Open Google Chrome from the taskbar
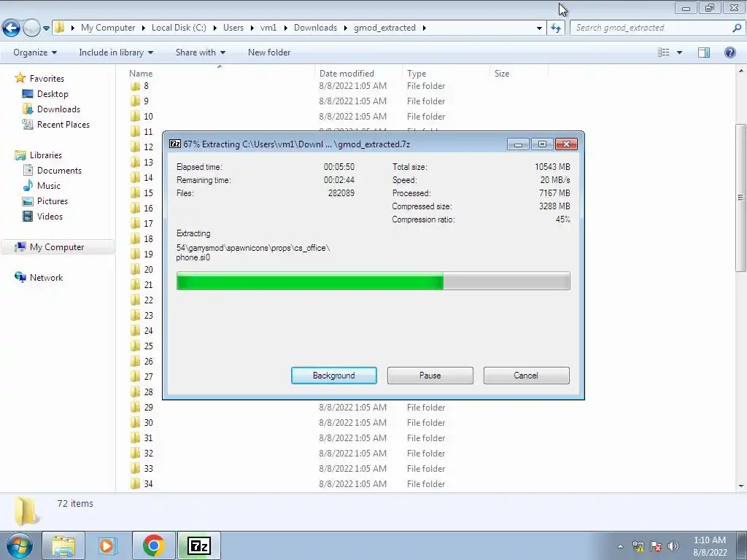 point(153,545)
